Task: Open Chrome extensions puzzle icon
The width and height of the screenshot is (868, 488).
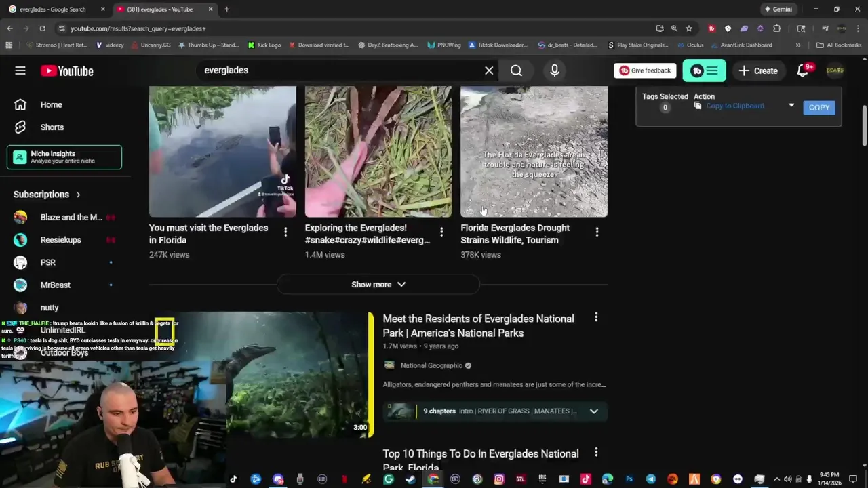Action: pyautogui.click(x=777, y=28)
